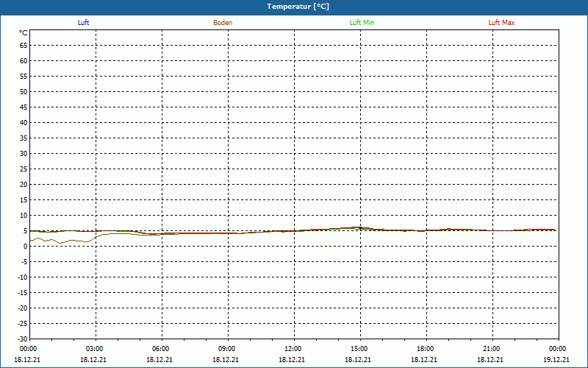This screenshot has width=588, height=368.
Task: Click the Temperatur [°C] chart title
Action: point(298,7)
